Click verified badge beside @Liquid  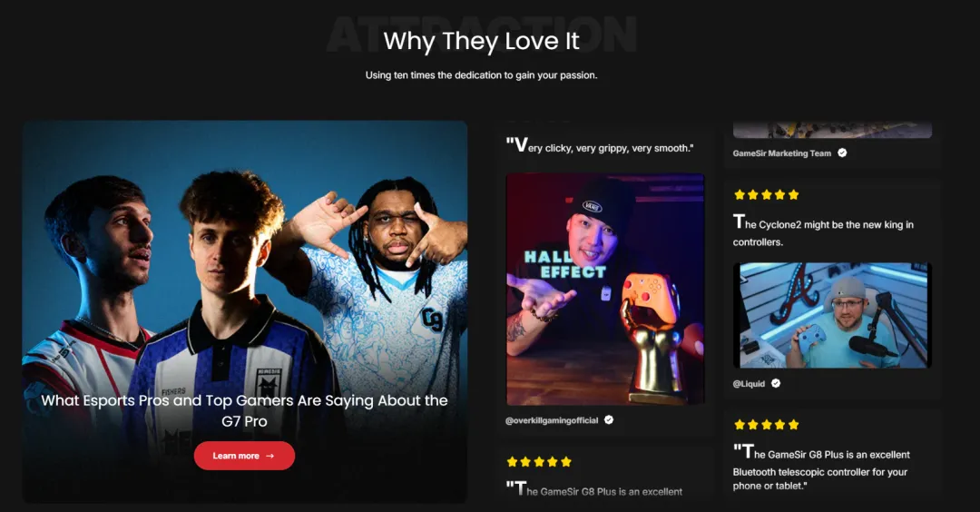pyautogui.click(x=776, y=383)
